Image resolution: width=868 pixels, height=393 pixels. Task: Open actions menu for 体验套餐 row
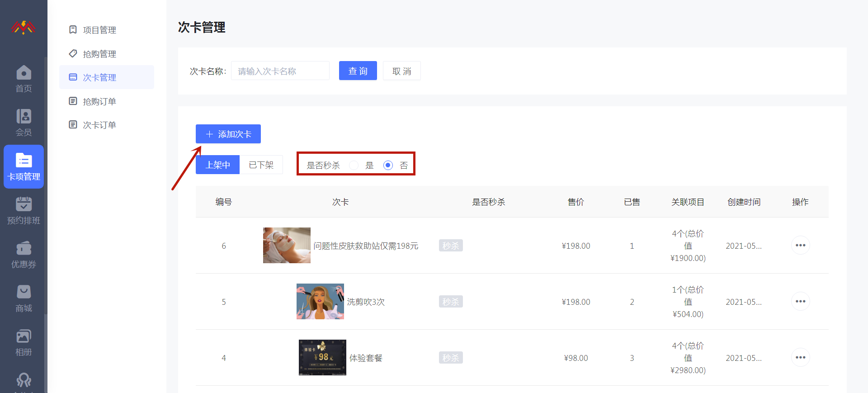(800, 357)
